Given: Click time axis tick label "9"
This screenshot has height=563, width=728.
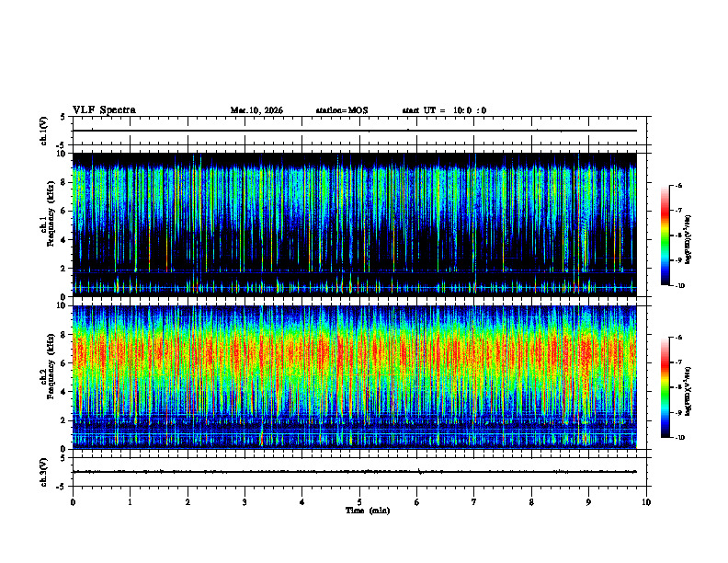Looking at the screenshot, I should click(x=589, y=502).
